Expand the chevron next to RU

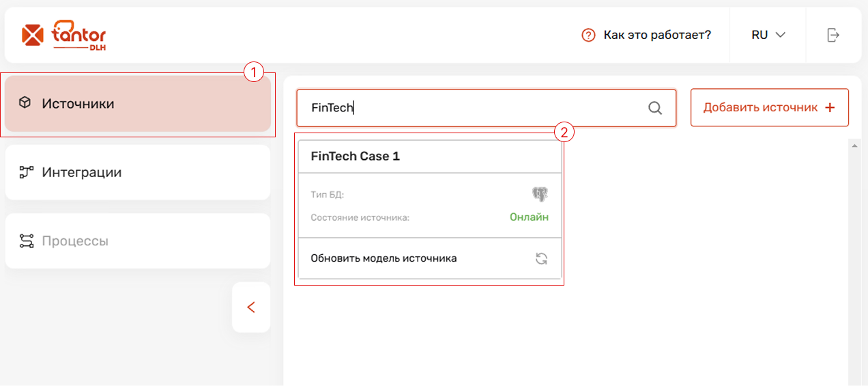(x=781, y=35)
